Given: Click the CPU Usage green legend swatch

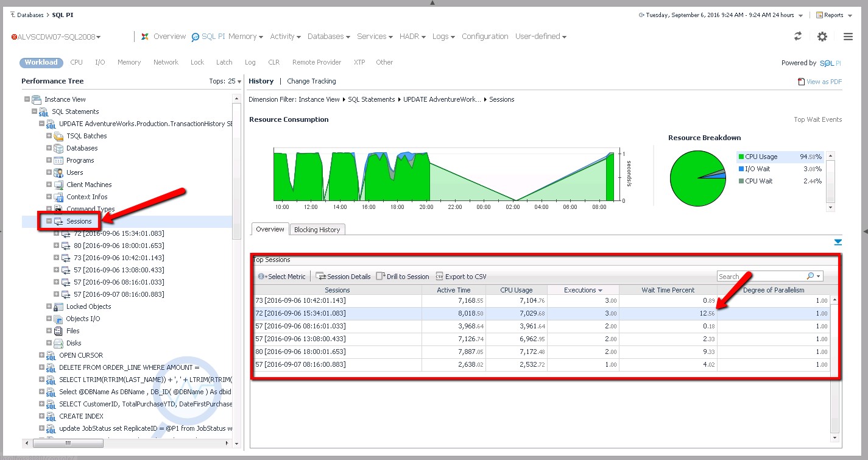Looking at the screenshot, I should point(741,157).
